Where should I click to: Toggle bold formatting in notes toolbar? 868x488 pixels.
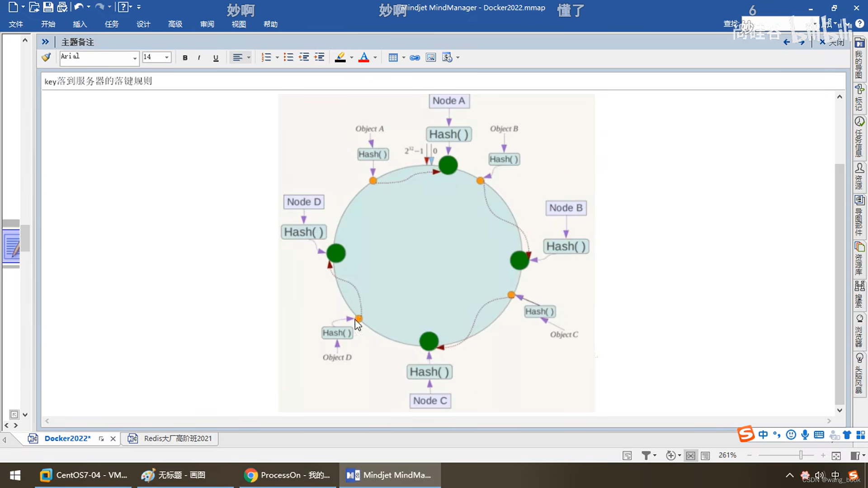click(x=185, y=57)
